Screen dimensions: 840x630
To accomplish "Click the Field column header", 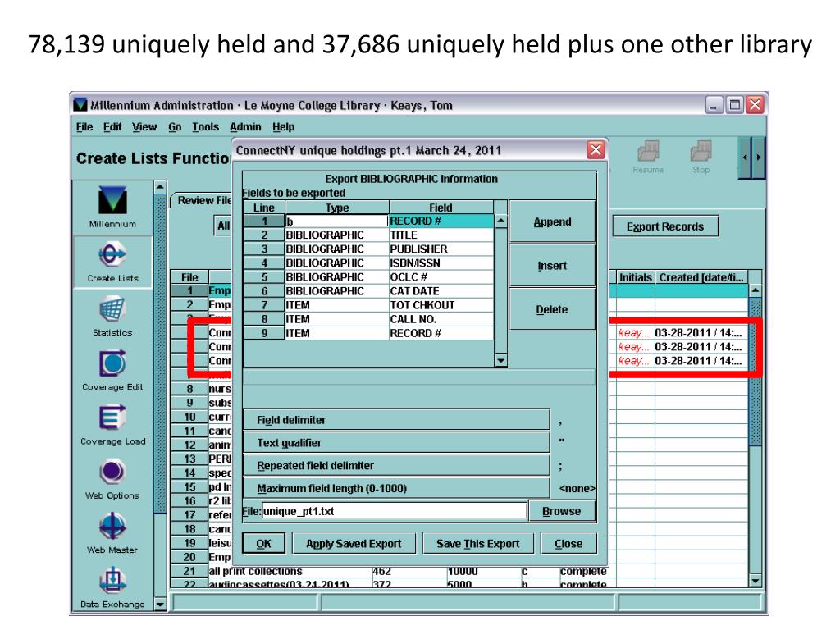I will click(x=441, y=208).
